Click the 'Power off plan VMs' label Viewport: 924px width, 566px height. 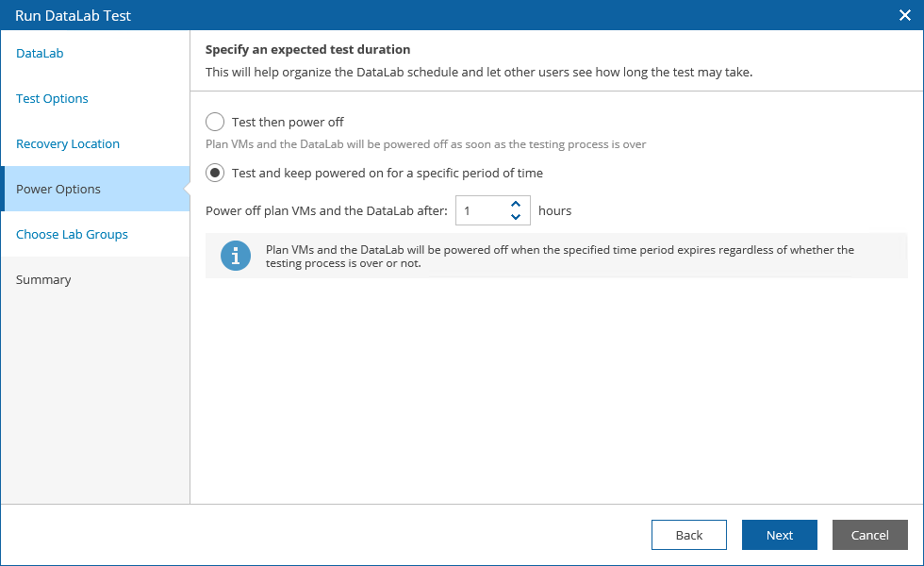coord(326,210)
